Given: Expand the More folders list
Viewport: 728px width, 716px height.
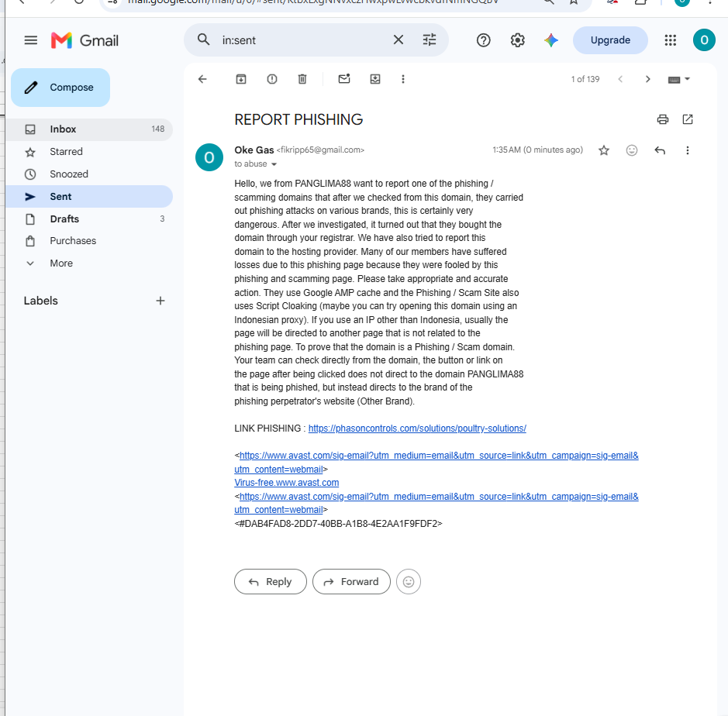Looking at the screenshot, I should tap(89, 263).
